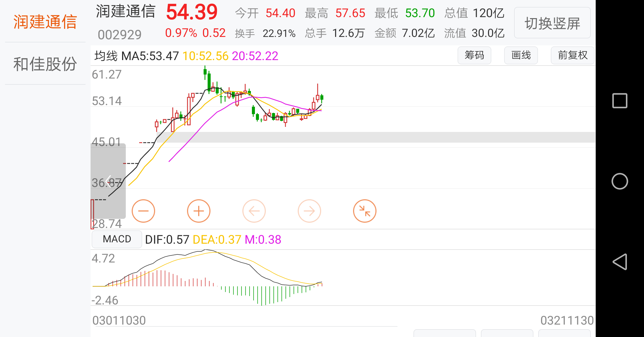Image resolution: width=644 pixels, height=337 pixels.
Task: Select 润建通信 in the stock list
Action: tap(45, 22)
